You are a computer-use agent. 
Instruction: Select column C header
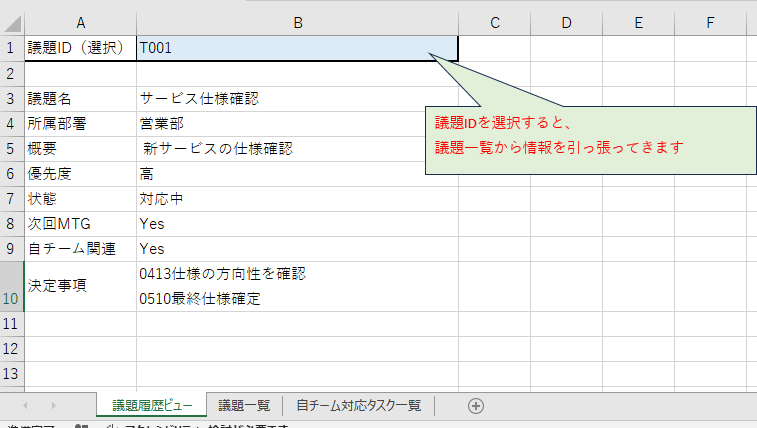[494, 23]
